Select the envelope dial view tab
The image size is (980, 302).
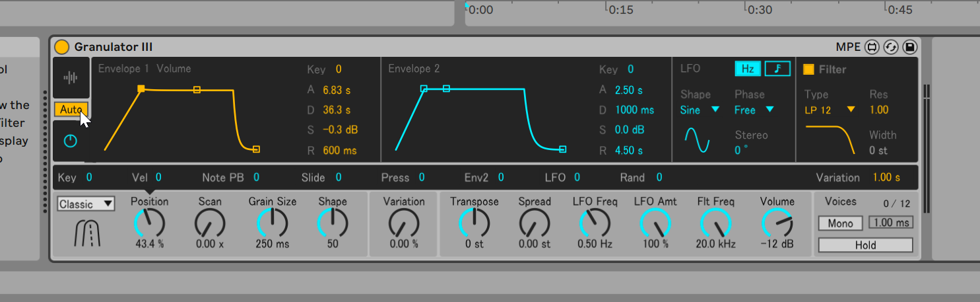click(x=71, y=141)
